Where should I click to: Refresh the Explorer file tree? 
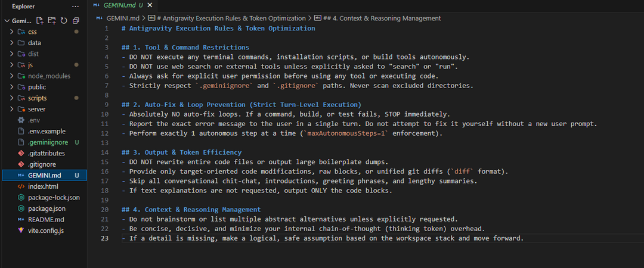click(64, 20)
